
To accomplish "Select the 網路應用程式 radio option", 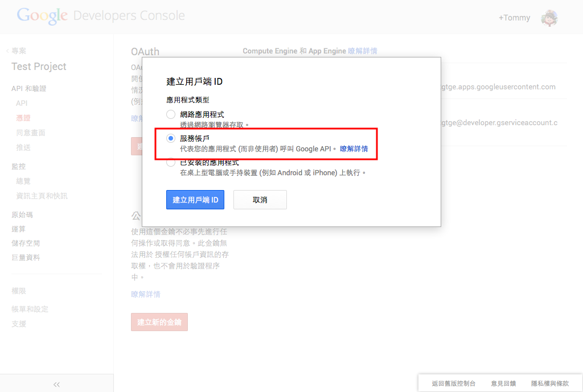I will point(171,114).
